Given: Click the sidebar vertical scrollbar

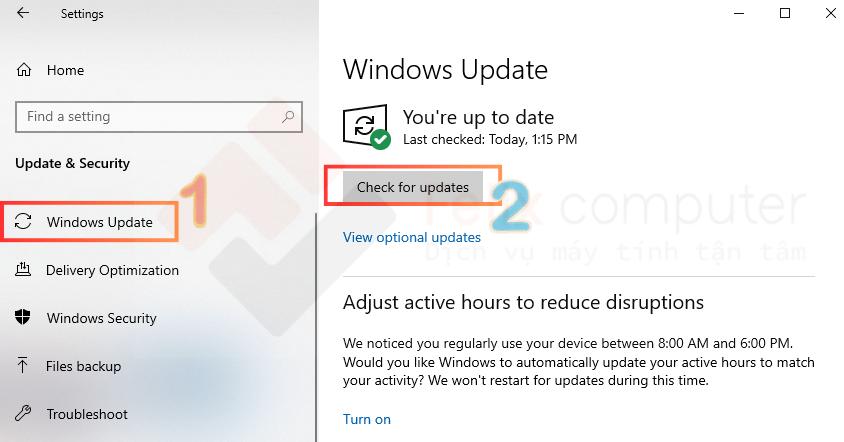Looking at the screenshot, I should [x=316, y=327].
